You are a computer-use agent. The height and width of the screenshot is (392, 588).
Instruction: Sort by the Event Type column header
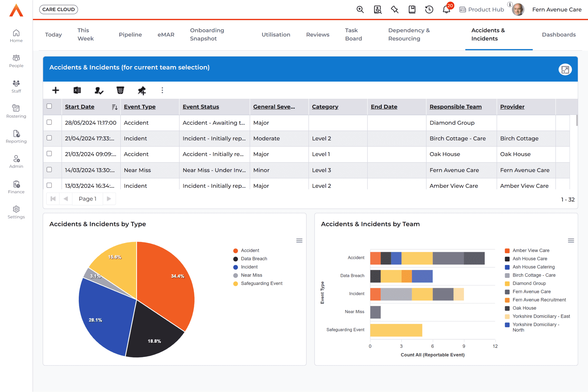(140, 107)
